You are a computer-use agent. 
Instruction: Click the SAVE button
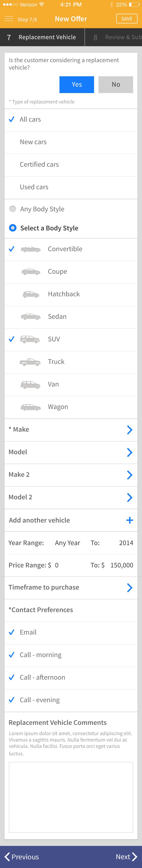tap(127, 19)
